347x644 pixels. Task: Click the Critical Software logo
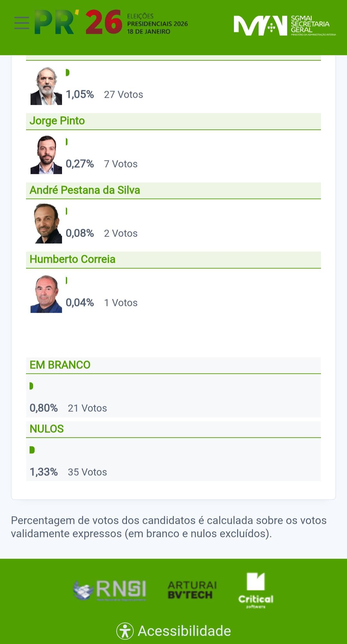click(x=256, y=590)
